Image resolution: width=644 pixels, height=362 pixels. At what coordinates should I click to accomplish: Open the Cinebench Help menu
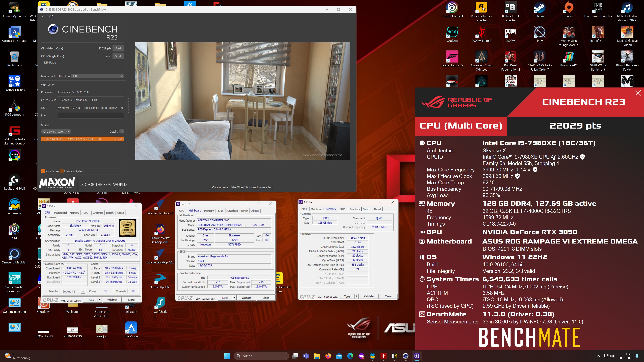coord(50,16)
